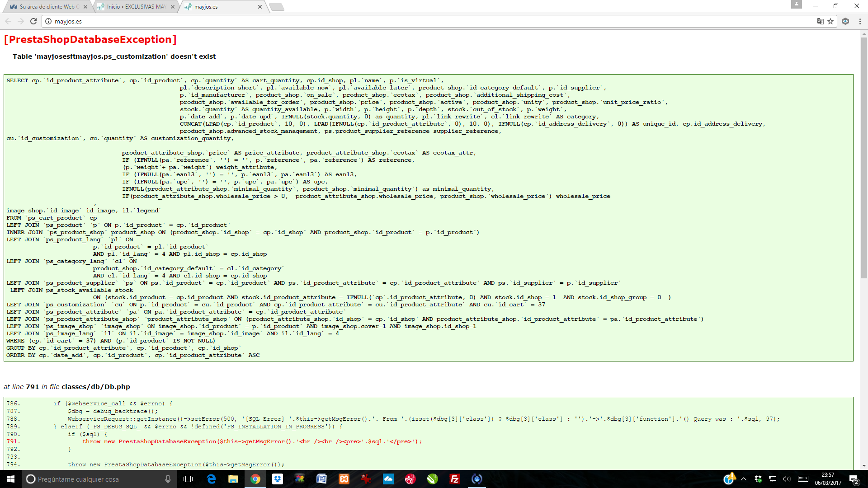The height and width of the screenshot is (488, 868).
Task: Open the Chrome profile avatar button
Action: coord(797,5)
